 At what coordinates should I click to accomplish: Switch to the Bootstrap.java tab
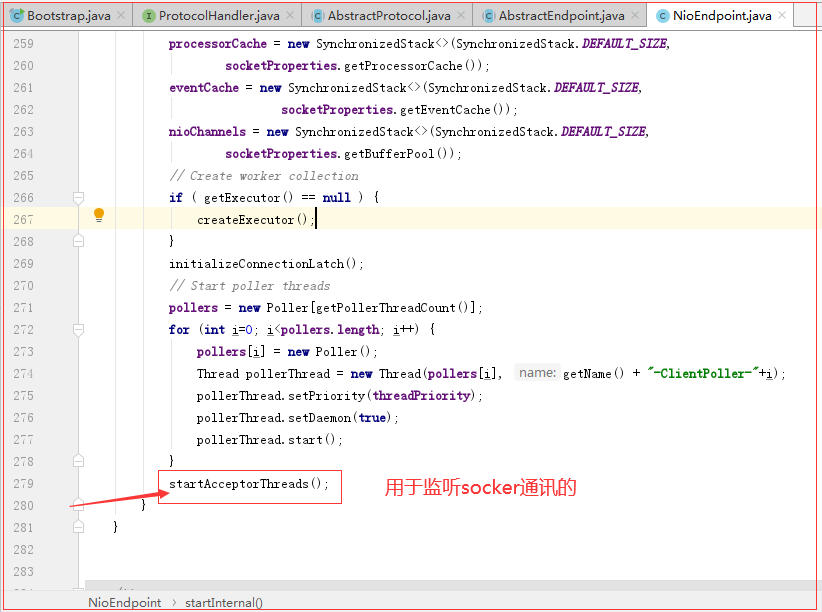coord(69,16)
